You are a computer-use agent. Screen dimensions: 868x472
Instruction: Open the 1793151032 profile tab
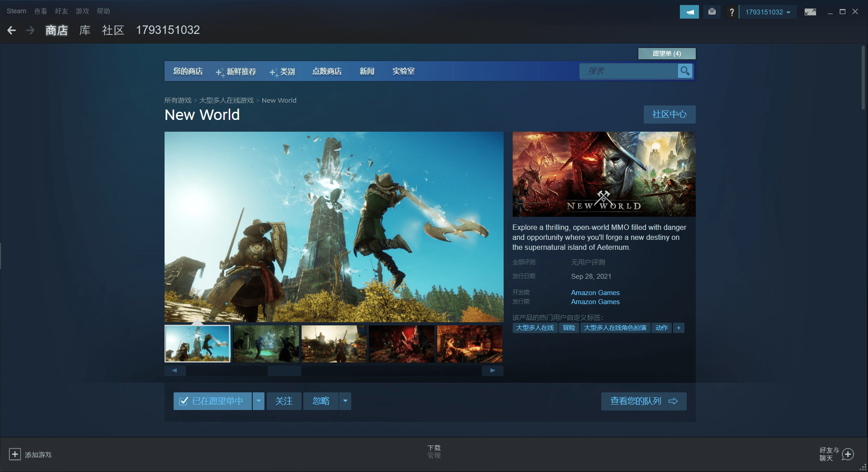click(168, 30)
